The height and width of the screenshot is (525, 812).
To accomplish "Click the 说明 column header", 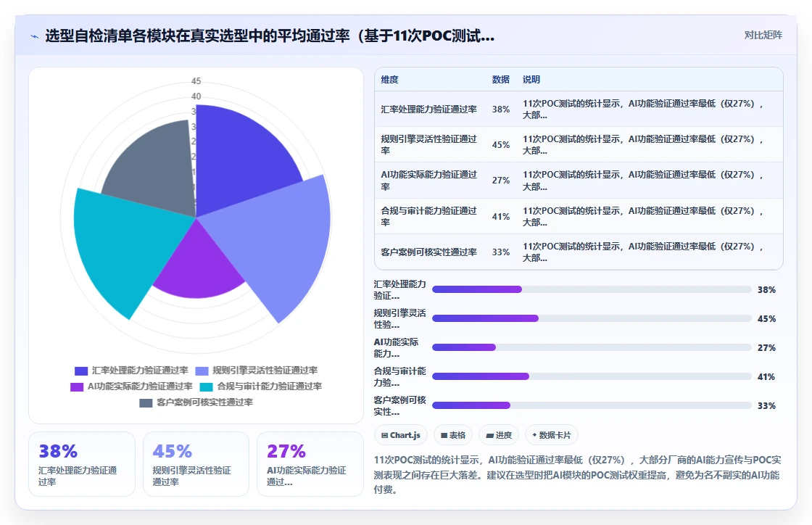I will pos(531,79).
